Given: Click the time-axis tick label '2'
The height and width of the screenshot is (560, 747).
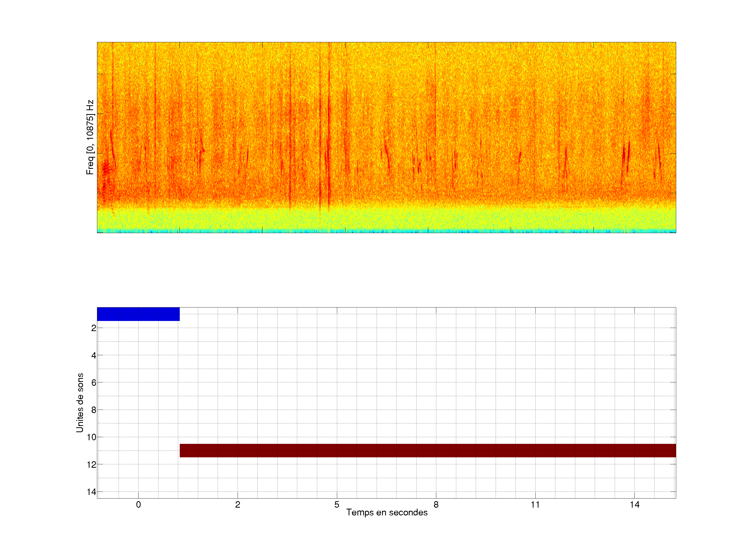Looking at the screenshot, I should click(x=238, y=505).
